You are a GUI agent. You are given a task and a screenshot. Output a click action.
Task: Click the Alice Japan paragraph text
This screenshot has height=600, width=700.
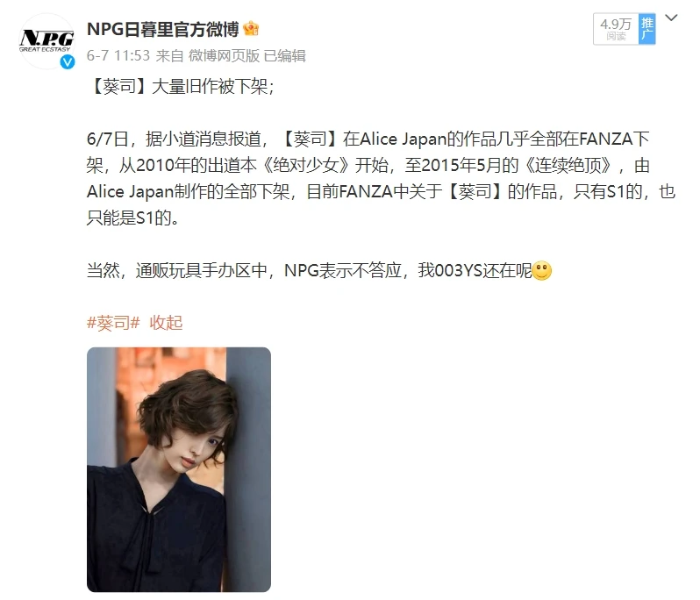tap(382, 178)
